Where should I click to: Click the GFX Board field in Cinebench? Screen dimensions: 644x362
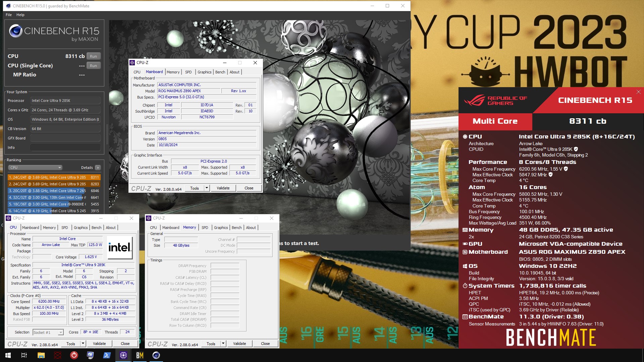click(x=65, y=138)
